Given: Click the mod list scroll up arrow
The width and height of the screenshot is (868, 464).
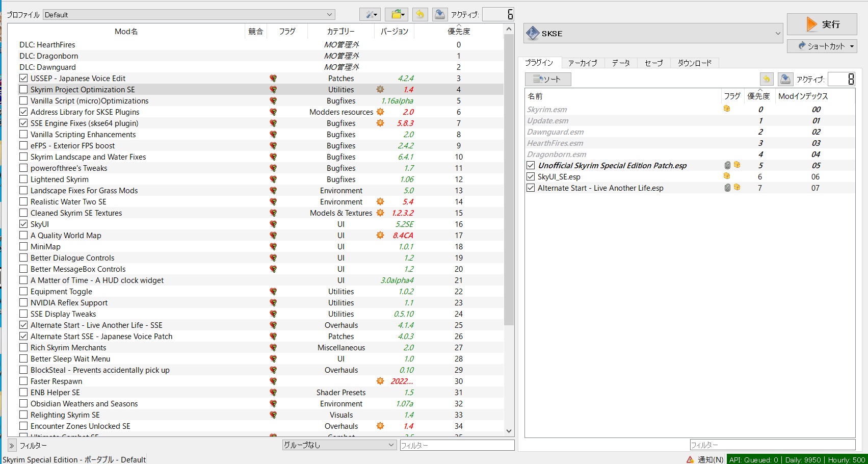Looking at the screenshot, I should 509,29.
